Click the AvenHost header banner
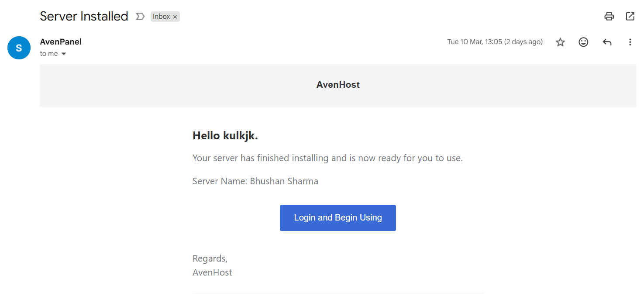 [x=337, y=84]
